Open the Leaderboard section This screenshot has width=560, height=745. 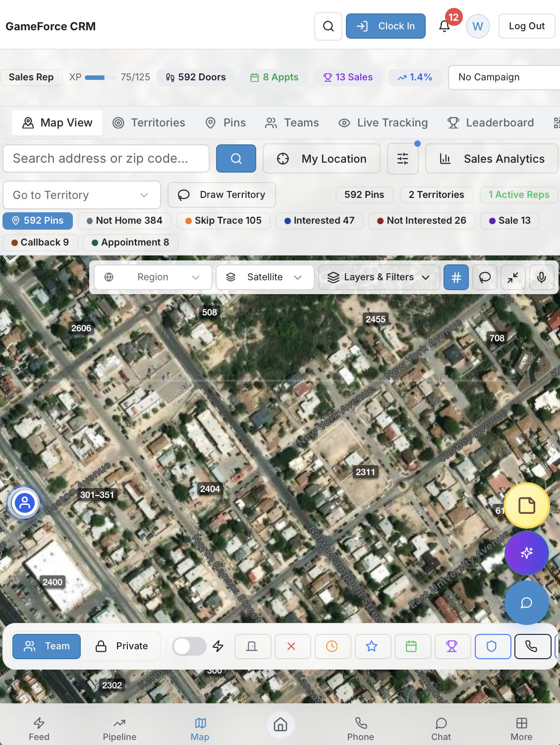[490, 123]
